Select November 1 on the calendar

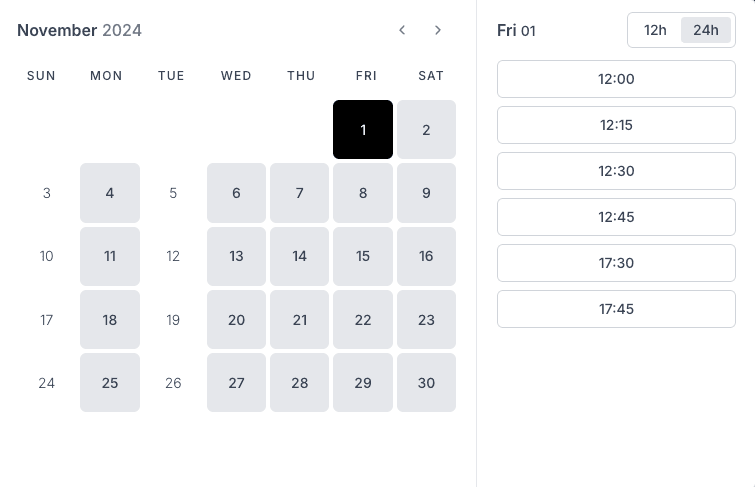click(x=363, y=130)
